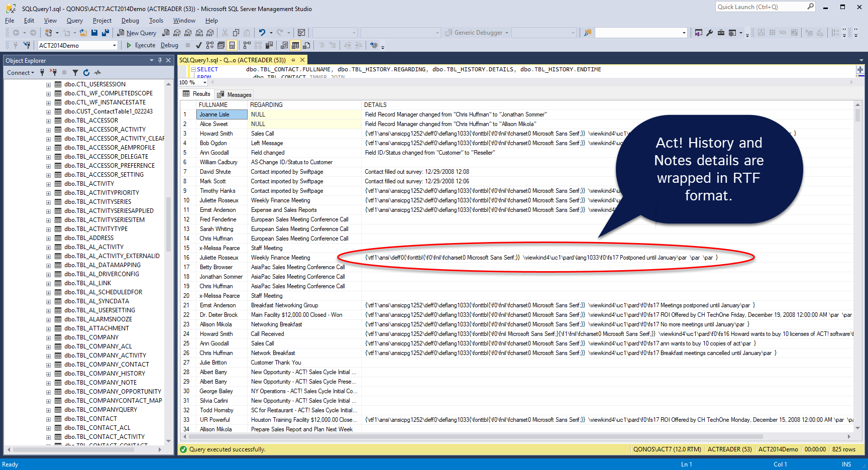Select the dbo.TBL_ADDRESS tree item

click(88, 238)
